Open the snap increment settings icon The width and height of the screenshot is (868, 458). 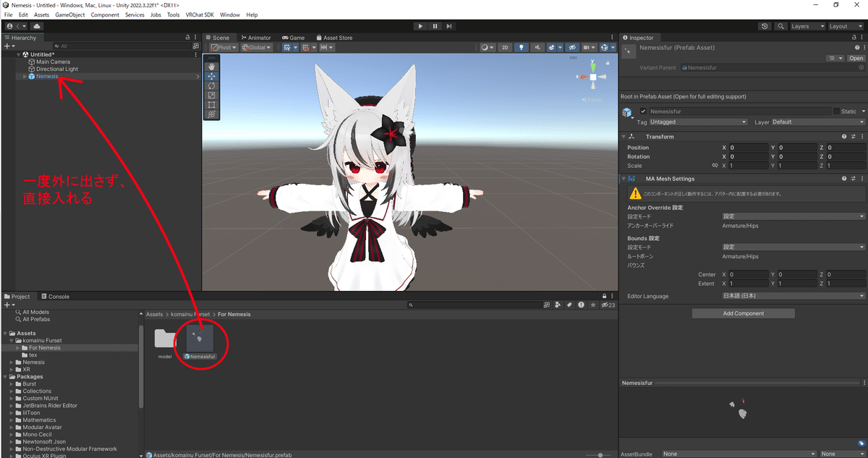point(326,48)
